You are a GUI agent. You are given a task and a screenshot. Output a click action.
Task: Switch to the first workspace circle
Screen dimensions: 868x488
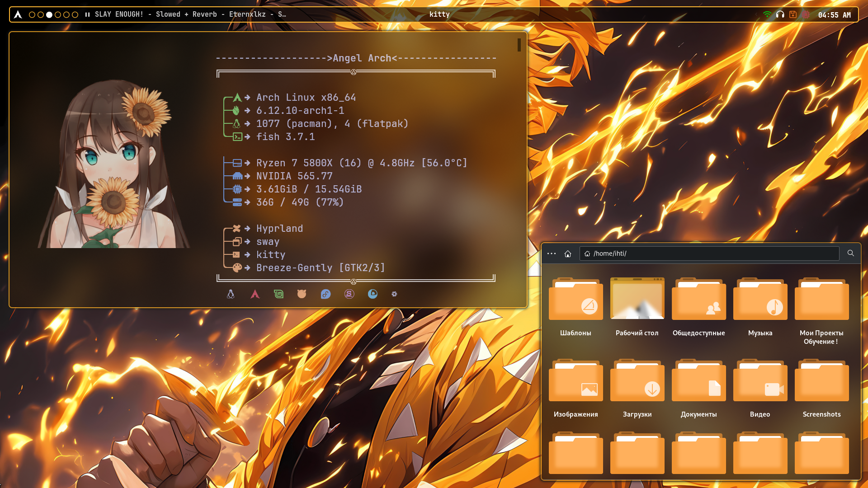tap(32, 14)
